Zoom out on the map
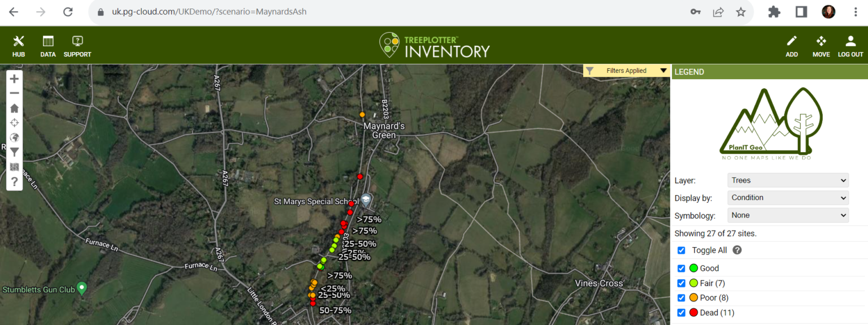The height and width of the screenshot is (325, 868). (15, 93)
